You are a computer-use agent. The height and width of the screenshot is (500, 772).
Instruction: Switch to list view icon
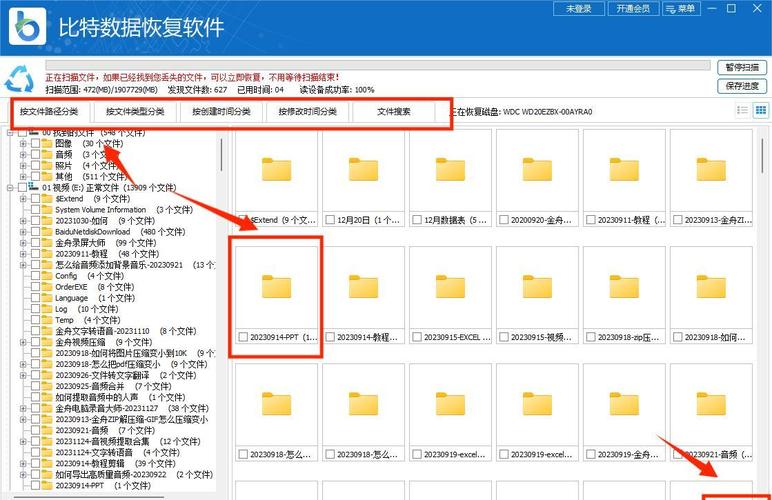click(742, 110)
